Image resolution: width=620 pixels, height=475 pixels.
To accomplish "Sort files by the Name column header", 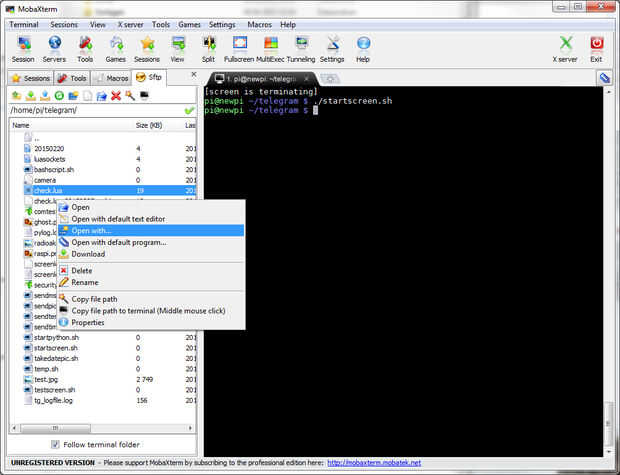I will pos(21,125).
